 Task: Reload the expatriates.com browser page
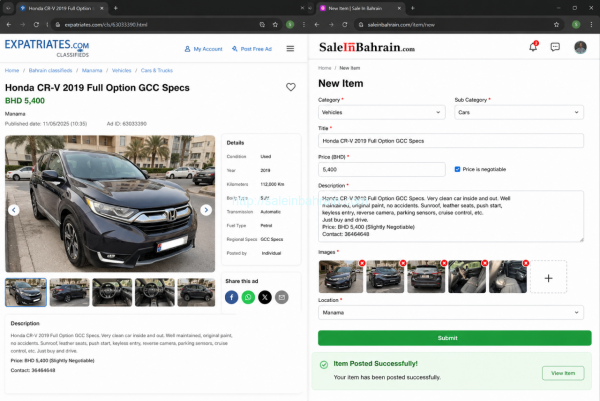coord(36,24)
